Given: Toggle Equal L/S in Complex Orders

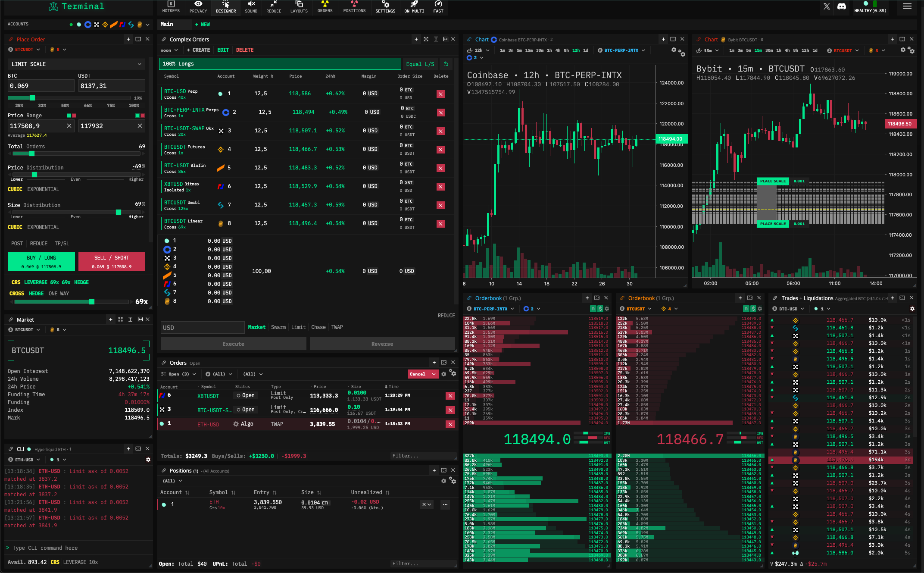Looking at the screenshot, I should pos(420,64).
